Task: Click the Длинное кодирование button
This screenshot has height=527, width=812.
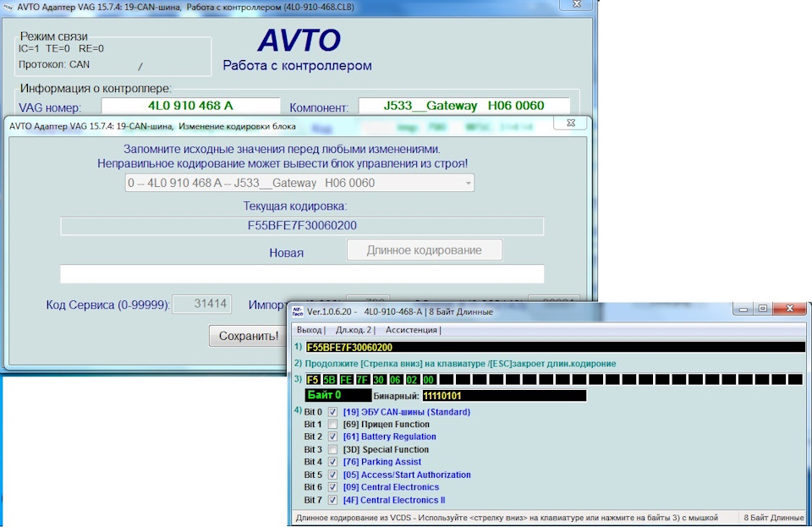Action: (x=424, y=250)
